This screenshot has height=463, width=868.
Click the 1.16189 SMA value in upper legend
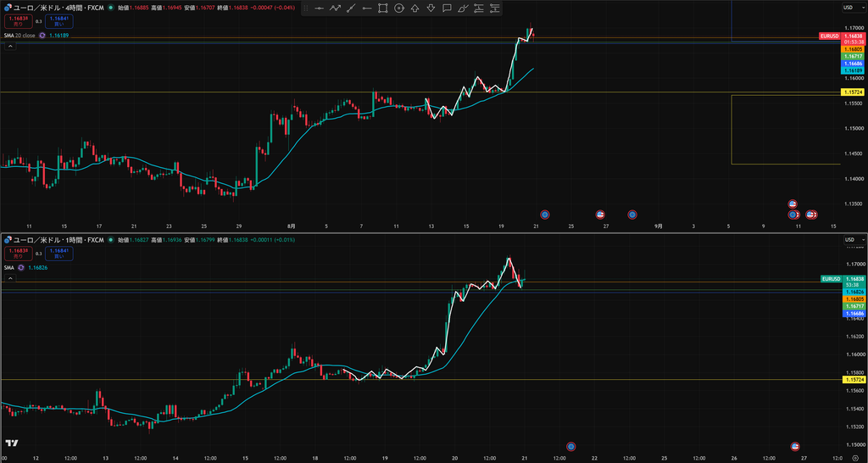click(58, 36)
